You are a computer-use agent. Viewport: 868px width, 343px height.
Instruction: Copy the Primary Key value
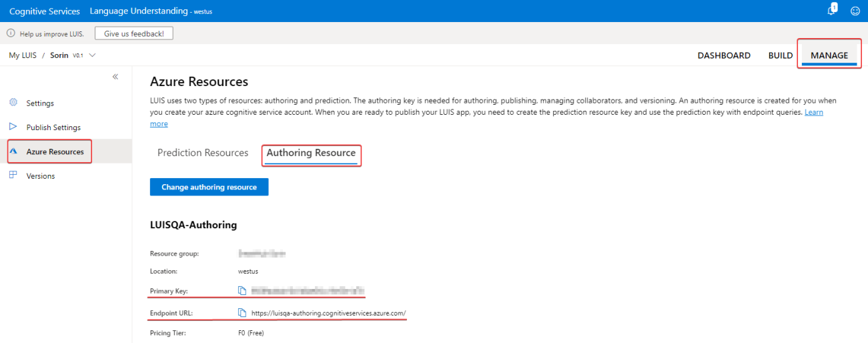click(242, 291)
